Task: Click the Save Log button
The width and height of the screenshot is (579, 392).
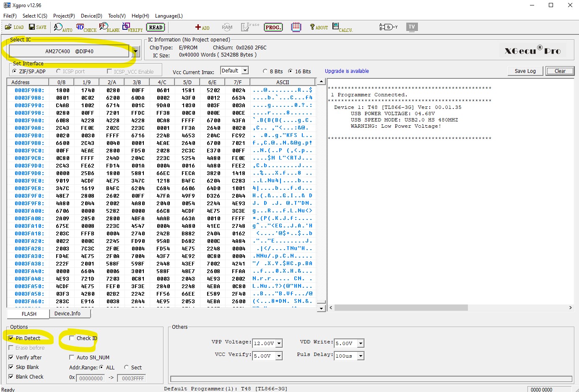Action: tap(525, 71)
